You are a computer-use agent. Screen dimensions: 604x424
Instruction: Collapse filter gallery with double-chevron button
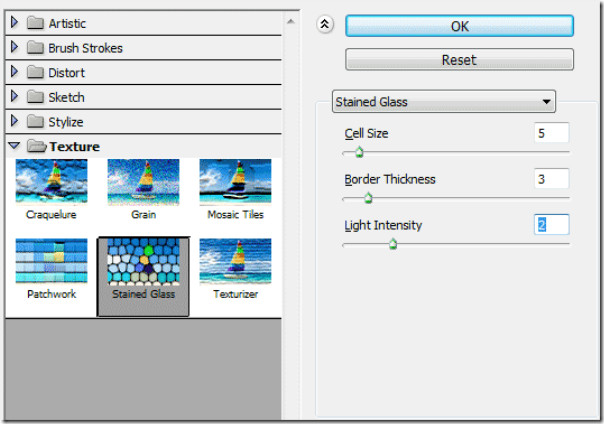(x=325, y=24)
